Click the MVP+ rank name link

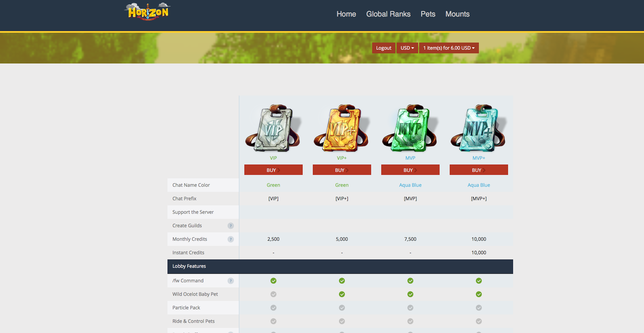click(x=479, y=158)
